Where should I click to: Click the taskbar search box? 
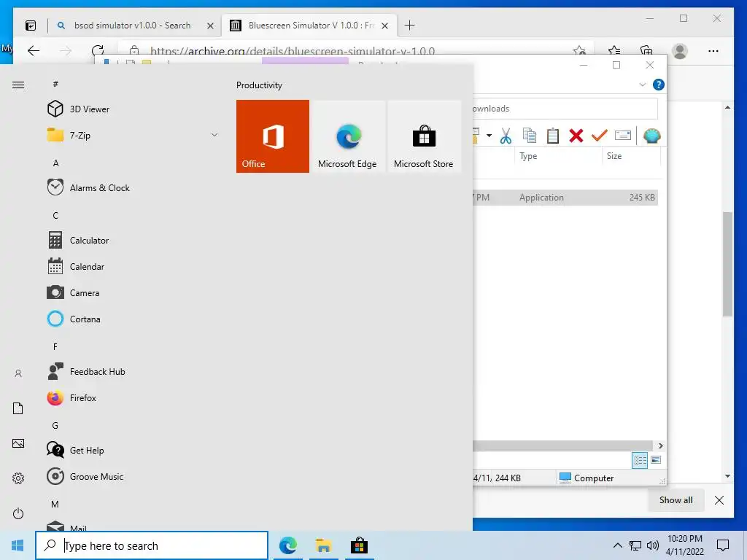[x=152, y=545]
